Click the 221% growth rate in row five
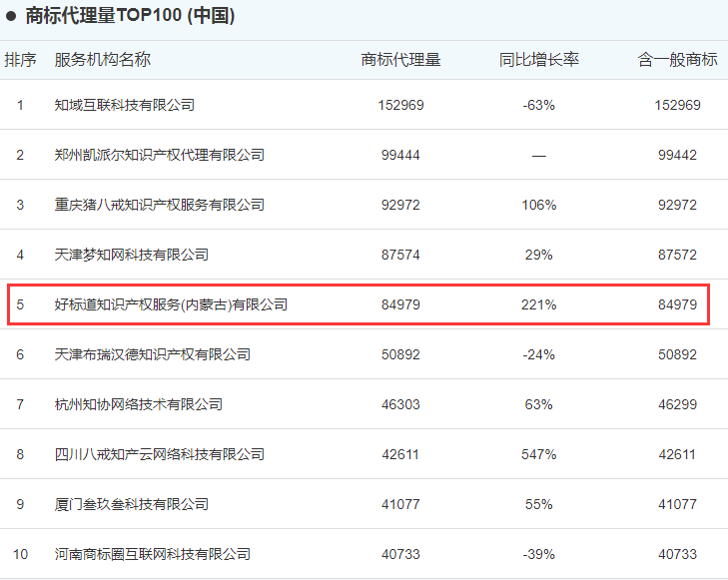The image size is (728, 580). [538, 304]
